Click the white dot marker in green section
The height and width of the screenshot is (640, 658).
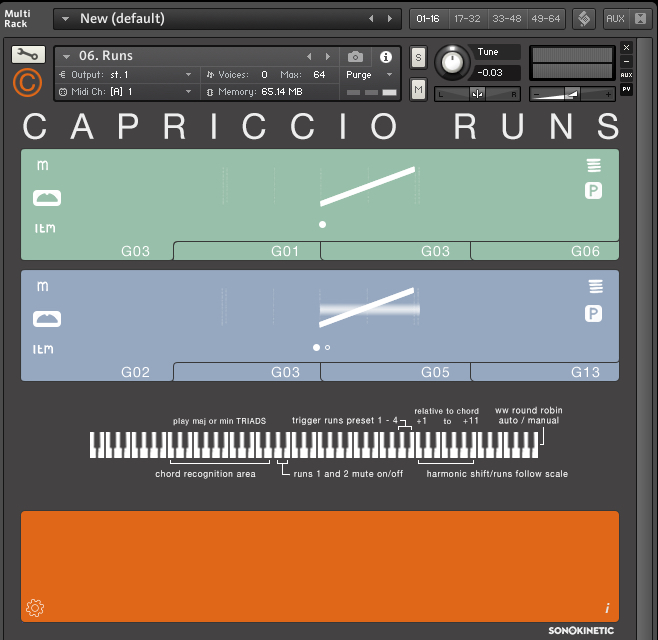(x=322, y=225)
